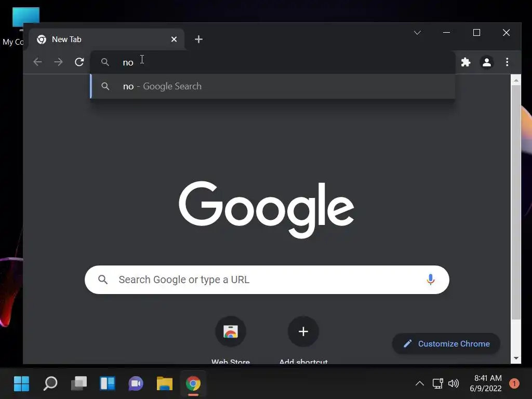Minimize the Chrome window

[446, 33]
